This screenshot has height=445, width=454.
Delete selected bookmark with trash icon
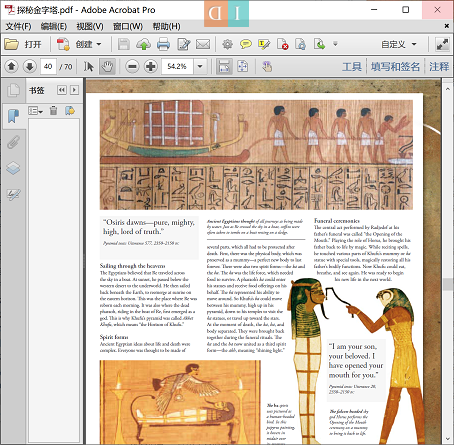53,111
